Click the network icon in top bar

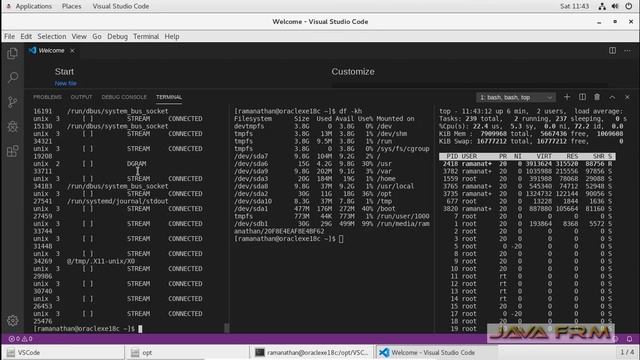point(602,6)
